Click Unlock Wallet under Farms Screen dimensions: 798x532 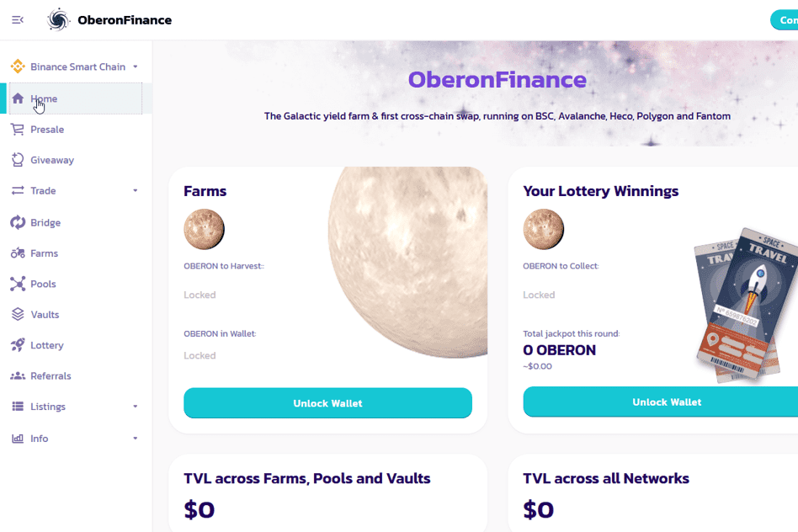tap(327, 402)
